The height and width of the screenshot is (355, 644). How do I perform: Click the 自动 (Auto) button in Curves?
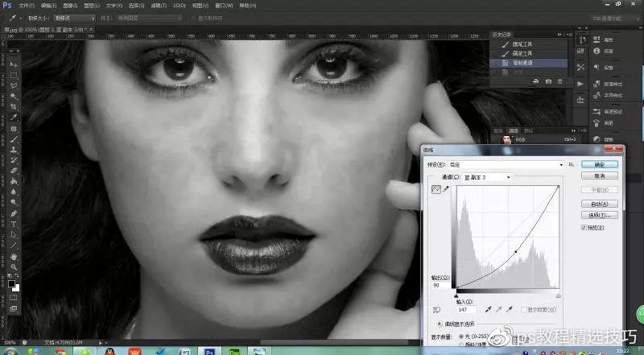[x=598, y=204]
